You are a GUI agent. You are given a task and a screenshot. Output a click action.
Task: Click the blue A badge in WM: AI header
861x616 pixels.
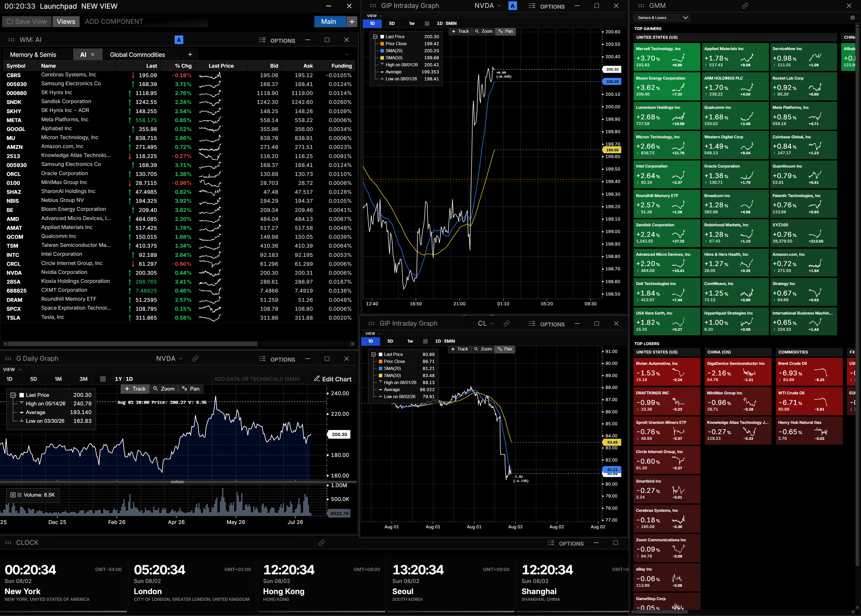179,40
